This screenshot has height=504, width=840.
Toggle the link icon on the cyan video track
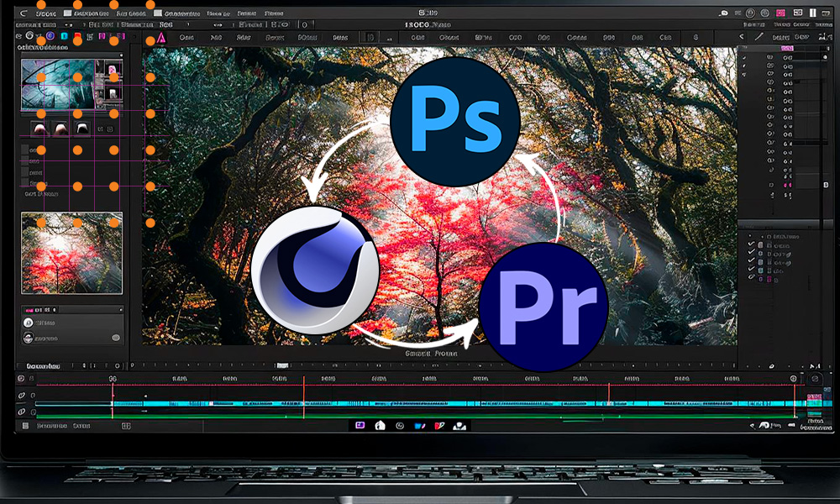click(22, 396)
